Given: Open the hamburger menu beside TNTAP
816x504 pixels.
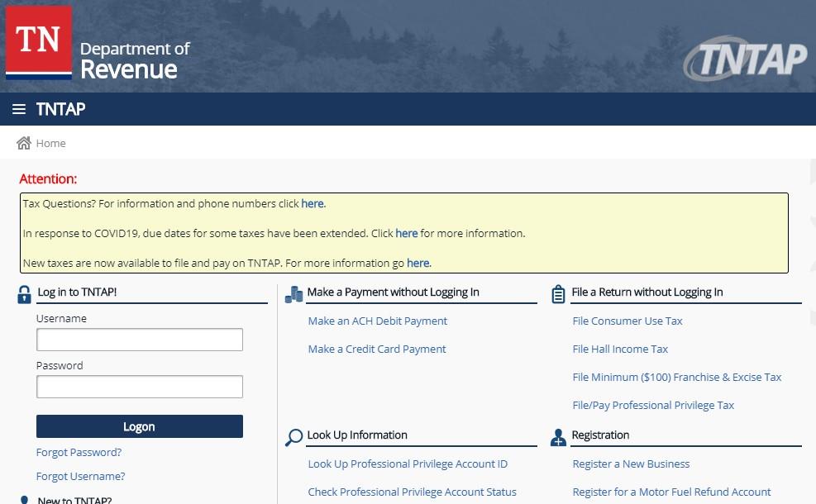Looking at the screenshot, I should click(19, 109).
